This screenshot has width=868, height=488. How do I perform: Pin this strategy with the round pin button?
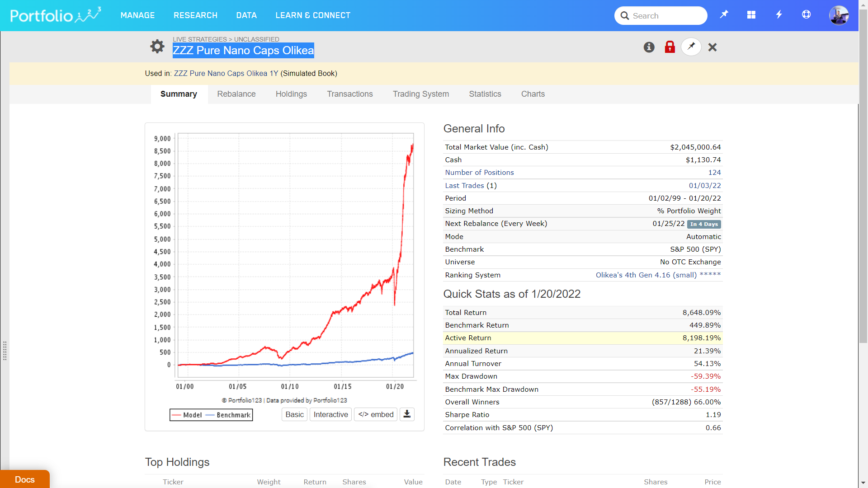click(691, 47)
